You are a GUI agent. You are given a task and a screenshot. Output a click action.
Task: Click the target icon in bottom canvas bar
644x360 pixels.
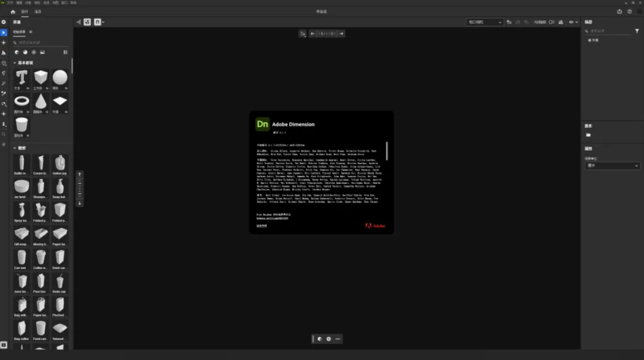[329, 339]
